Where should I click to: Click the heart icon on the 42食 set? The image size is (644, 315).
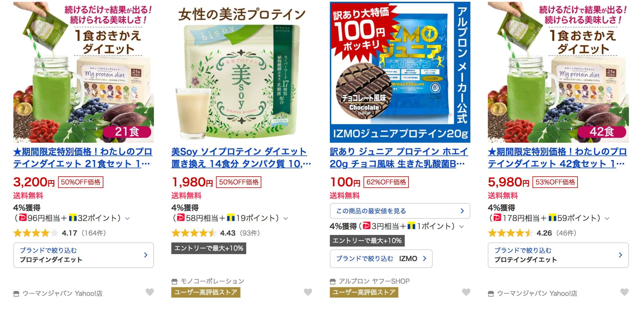click(624, 292)
